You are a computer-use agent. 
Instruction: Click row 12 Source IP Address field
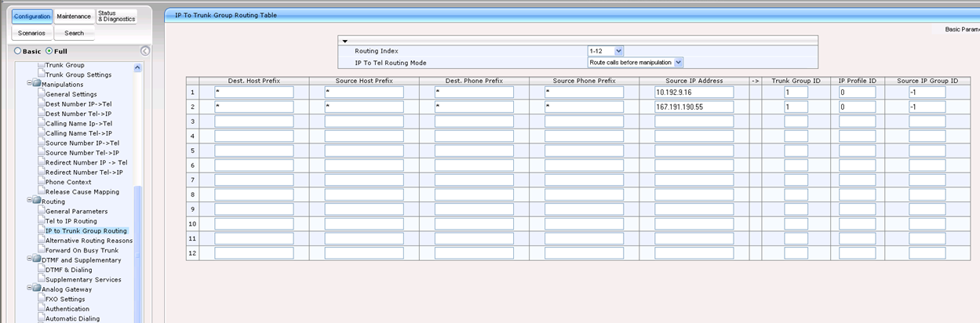(694, 252)
